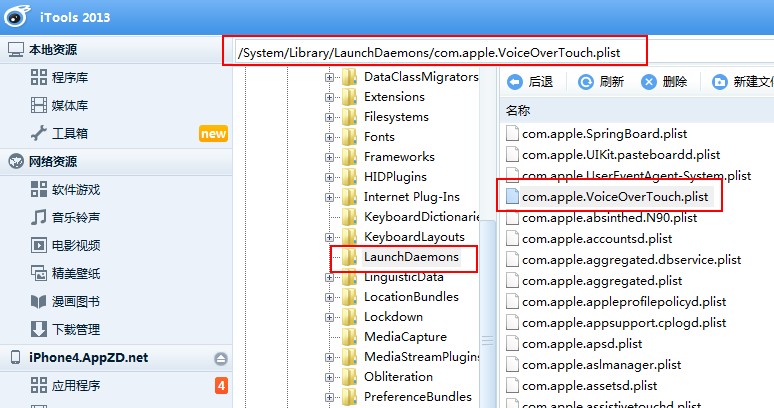The height and width of the screenshot is (408, 774).
Task: Select com.apple.assetsd.plist file
Action: click(589, 385)
